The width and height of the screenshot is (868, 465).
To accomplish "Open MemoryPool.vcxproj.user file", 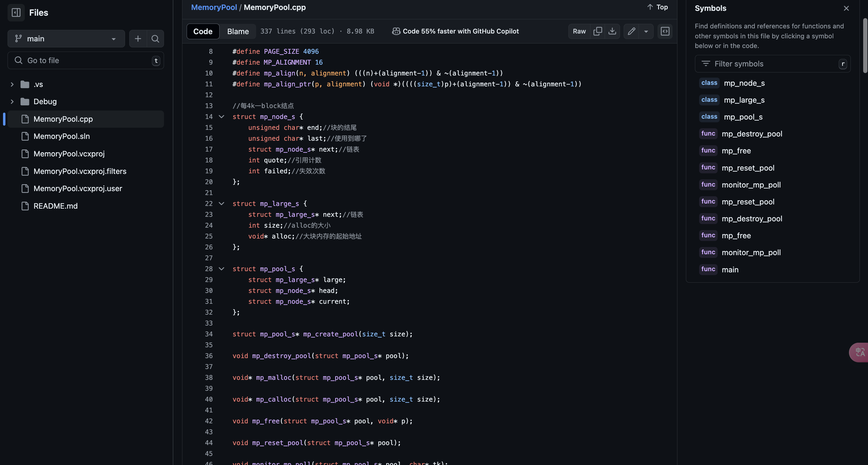I will [78, 188].
